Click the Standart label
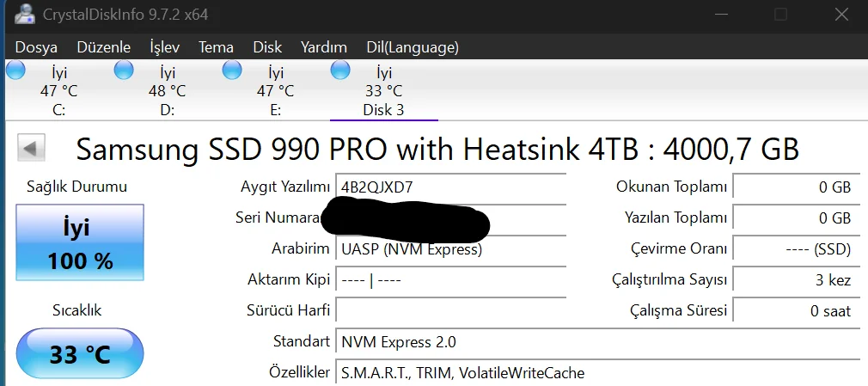868x386 pixels. [302, 341]
